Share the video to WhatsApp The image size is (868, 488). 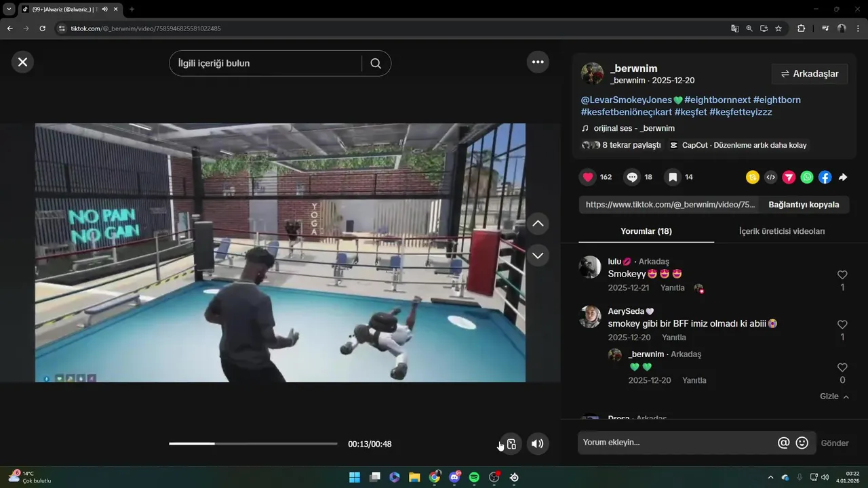pos(807,177)
